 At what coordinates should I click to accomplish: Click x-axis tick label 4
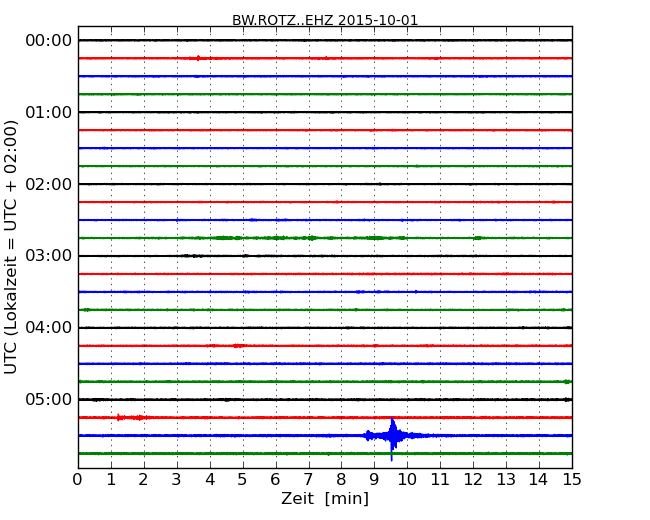pos(210,480)
